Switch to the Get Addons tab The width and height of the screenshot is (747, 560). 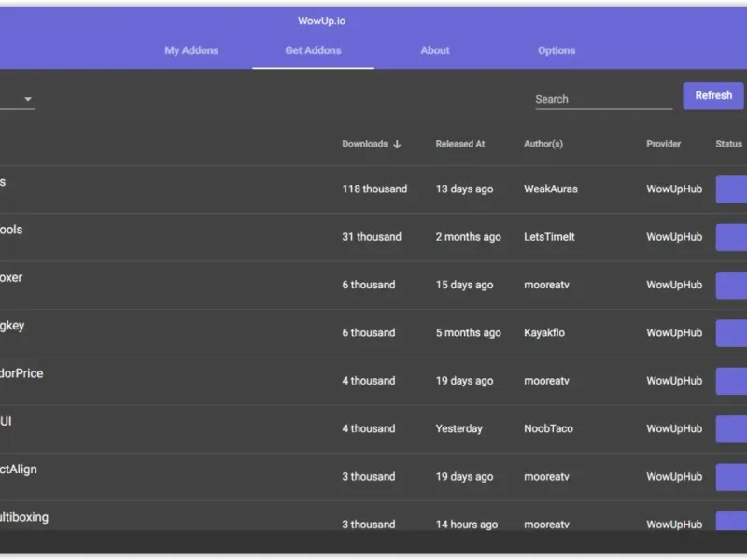coord(313,50)
